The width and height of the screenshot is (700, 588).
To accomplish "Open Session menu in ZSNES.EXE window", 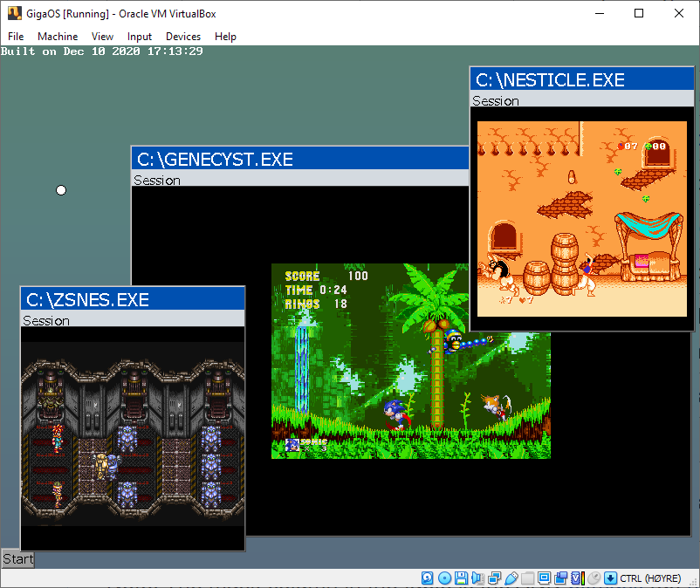I will (x=46, y=320).
